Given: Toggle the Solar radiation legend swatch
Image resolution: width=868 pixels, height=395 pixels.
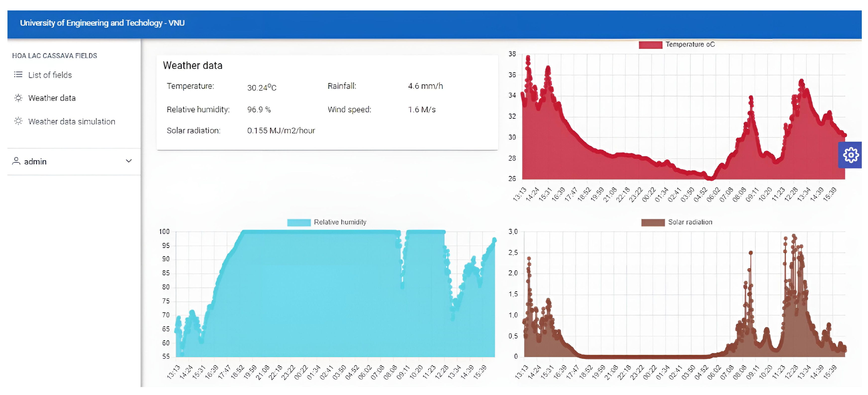Looking at the screenshot, I should tap(653, 222).
